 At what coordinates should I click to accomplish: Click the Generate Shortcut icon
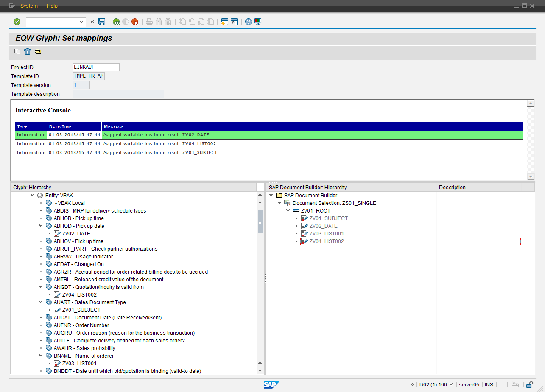click(234, 22)
